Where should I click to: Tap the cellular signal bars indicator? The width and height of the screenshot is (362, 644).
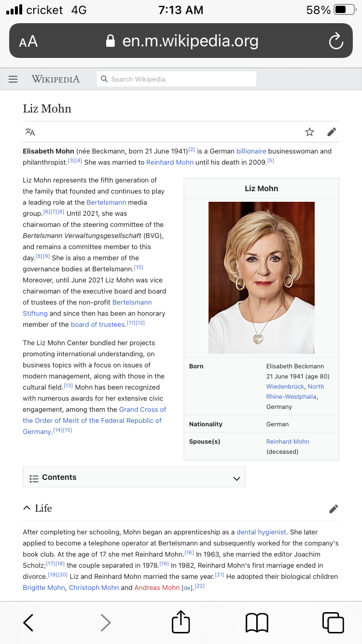[x=14, y=10]
